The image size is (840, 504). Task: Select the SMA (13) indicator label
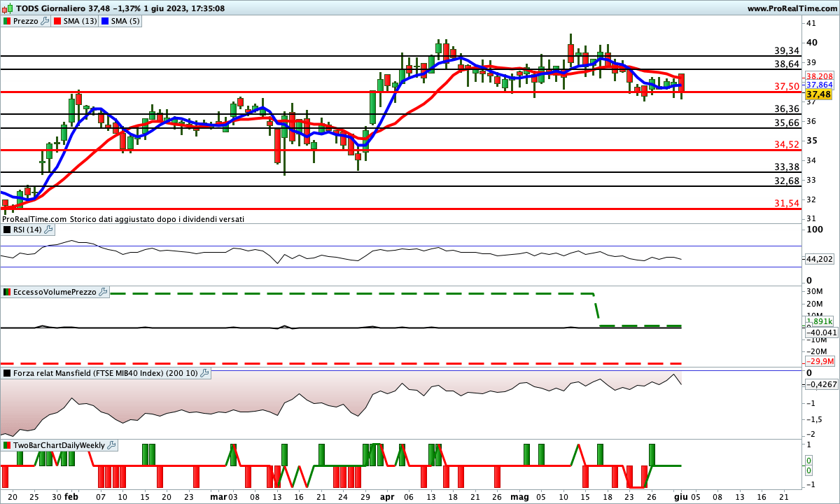(80, 21)
